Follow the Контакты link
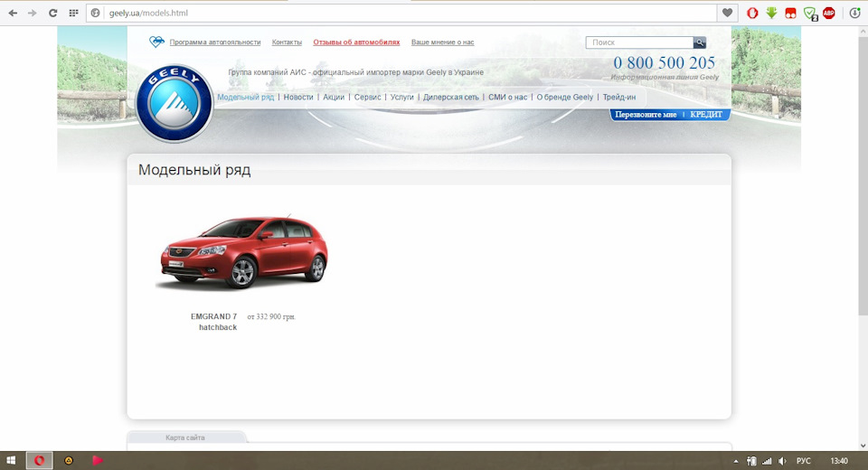 (x=287, y=42)
